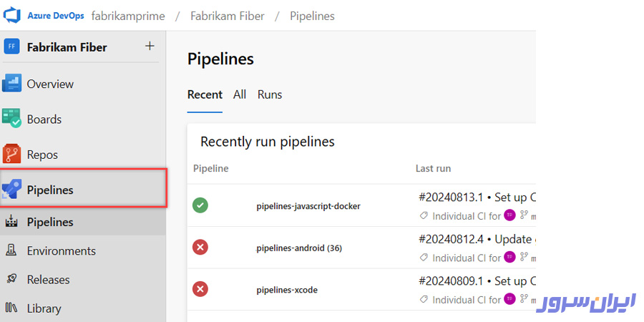
Task: Click the branch icon under run #20240812.4
Action: click(x=523, y=256)
